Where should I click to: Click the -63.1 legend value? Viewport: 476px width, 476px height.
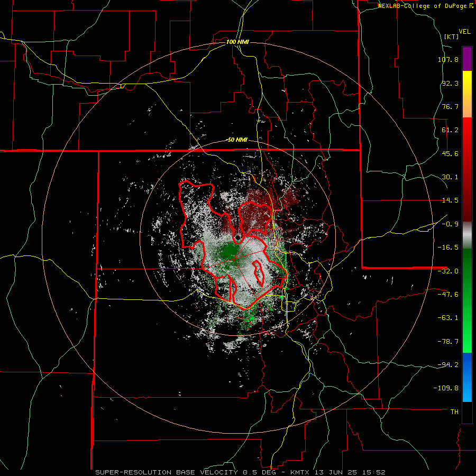tap(448, 318)
